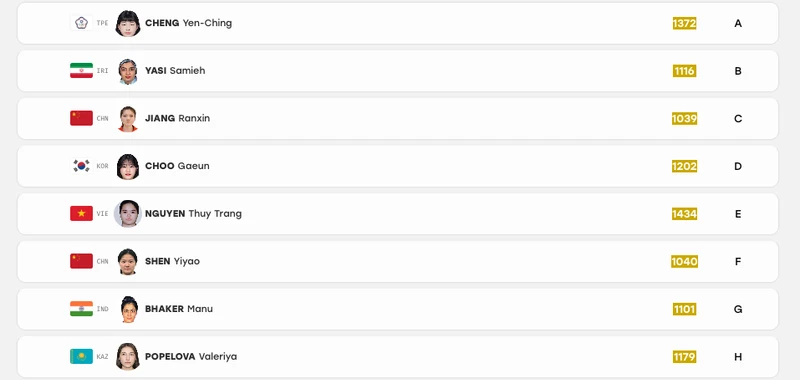Click the China flag beside JIANG Ranxin
The image size is (800, 380).
coord(82,118)
